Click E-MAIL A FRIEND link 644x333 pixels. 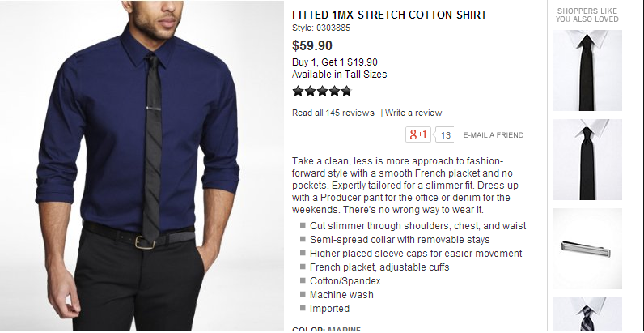coord(493,135)
